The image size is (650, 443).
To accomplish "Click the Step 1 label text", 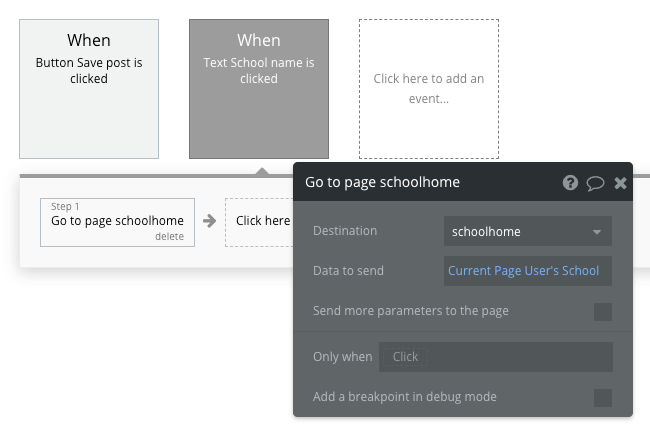I will pyautogui.click(x=65, y=206).
